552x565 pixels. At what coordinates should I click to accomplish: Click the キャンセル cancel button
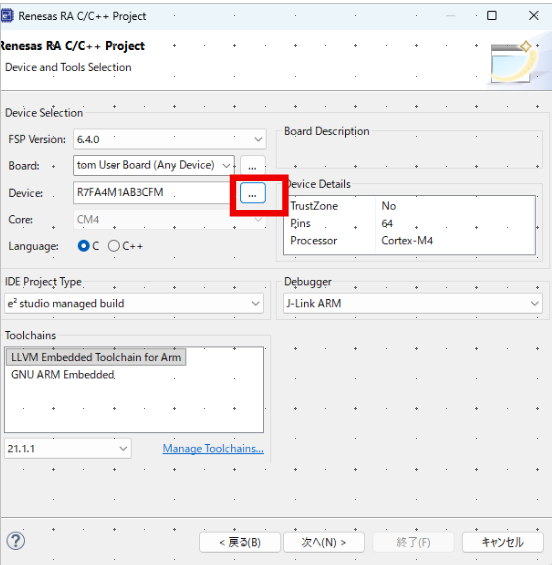pyautogui.click(x=503, y=542)
